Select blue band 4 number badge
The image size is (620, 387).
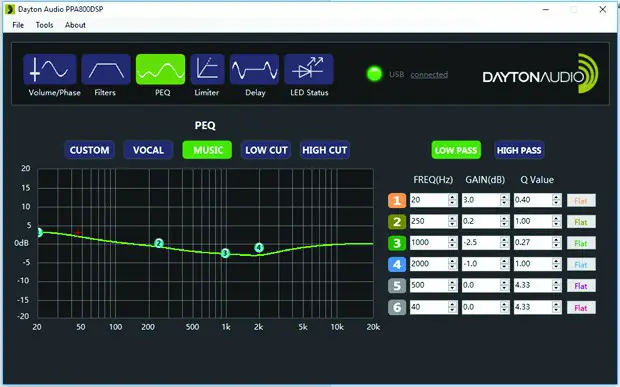pyautogui.click(x=397, y=264)
